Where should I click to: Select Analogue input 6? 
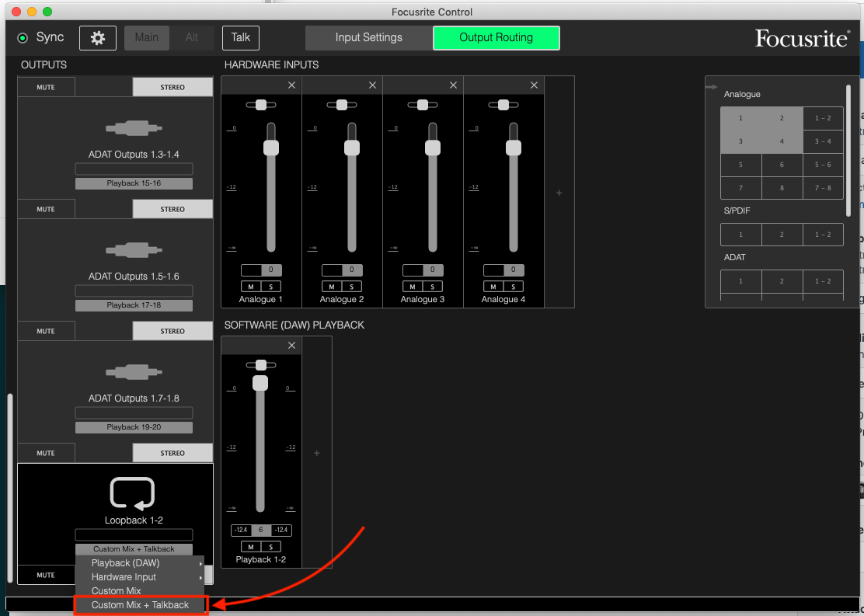pos(782,165)
